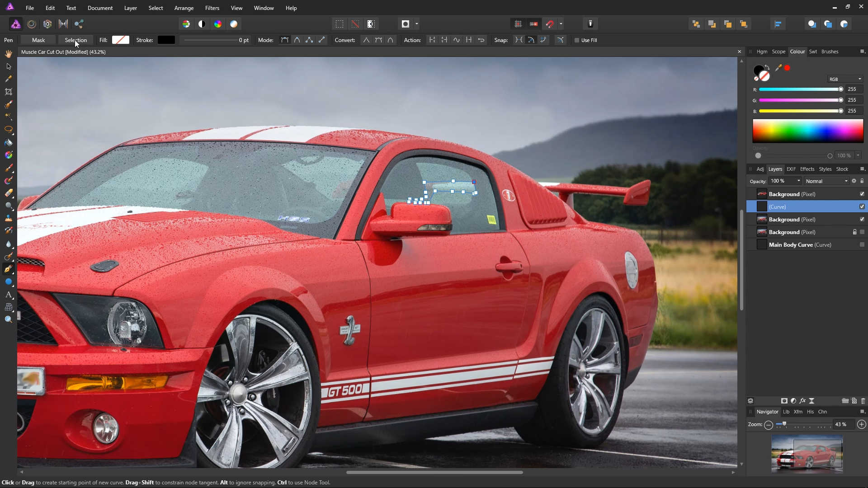Pick the Zoom tool magnifier

8,319
